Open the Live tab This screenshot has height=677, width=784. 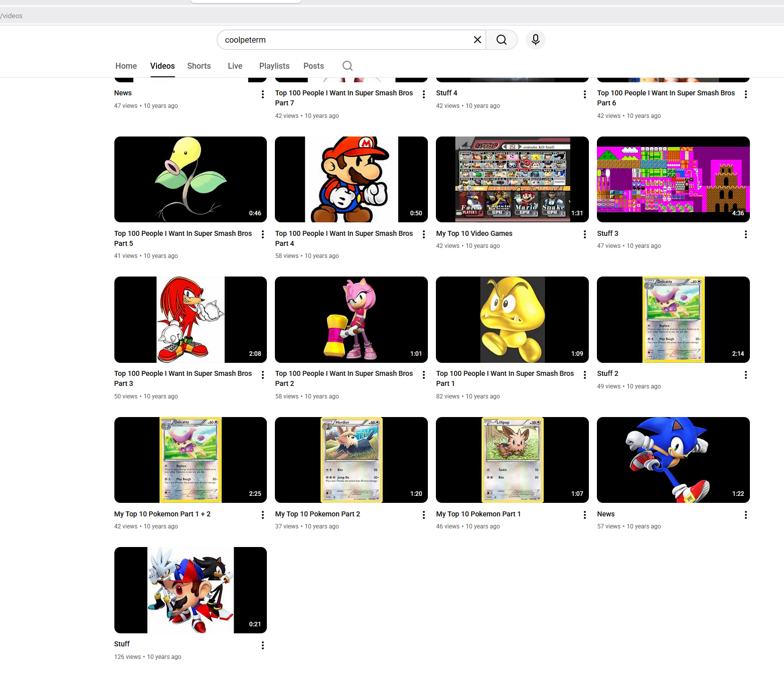point(235,66)
